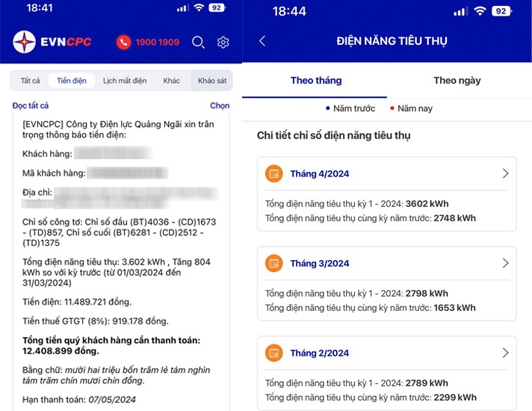Select the Tất cả filter
This screenshot has width=532, height=411.
(x=31, y=81)
